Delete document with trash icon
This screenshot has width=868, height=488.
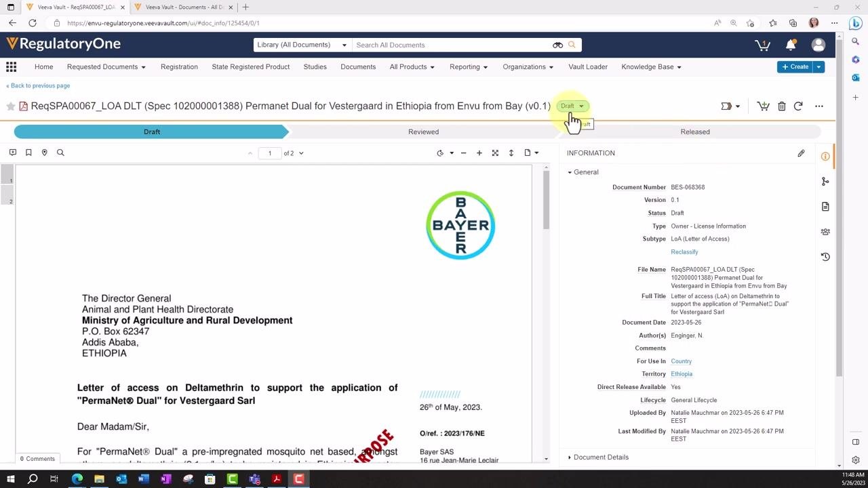[x=782, y=106]
